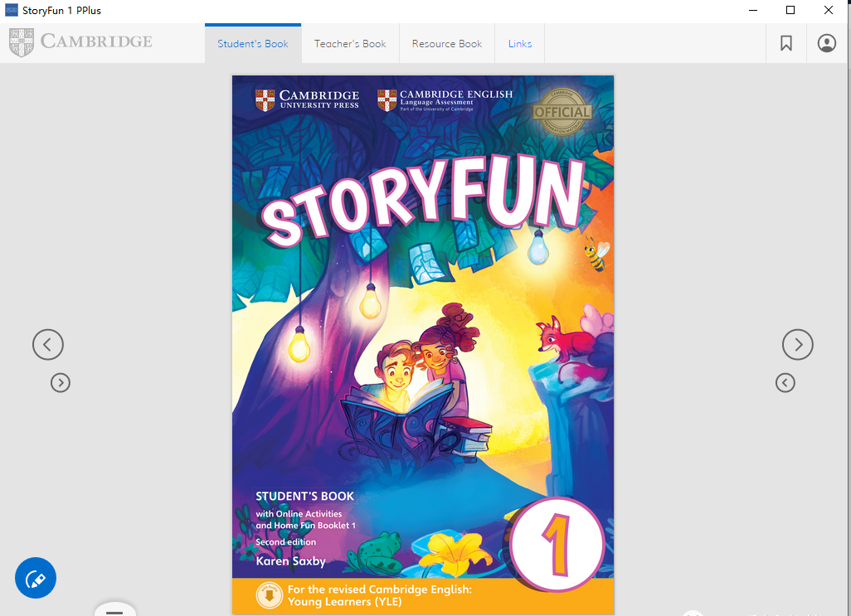Image resolution: width=851 pixels, height=616 pixels.
Task: Switch to Resource Book tab
Action: coord(447,44)
